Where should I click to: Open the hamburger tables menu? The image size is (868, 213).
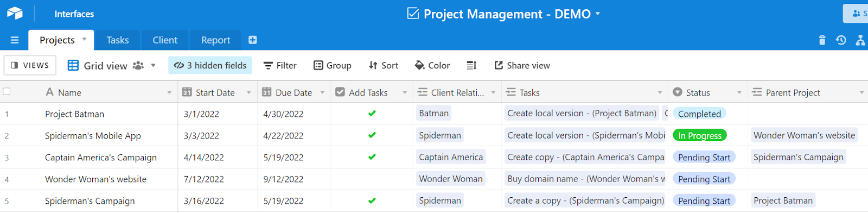pyautogui.click(x=15, y=40)
